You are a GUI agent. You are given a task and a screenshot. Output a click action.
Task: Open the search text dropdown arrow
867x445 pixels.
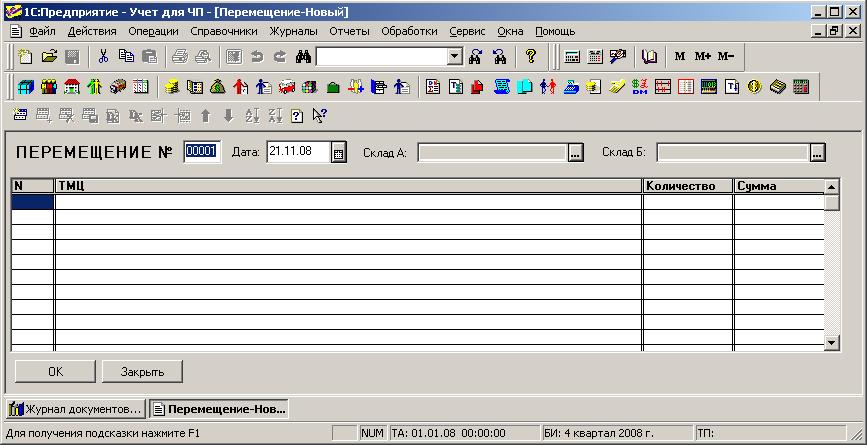tap(455, 57)
